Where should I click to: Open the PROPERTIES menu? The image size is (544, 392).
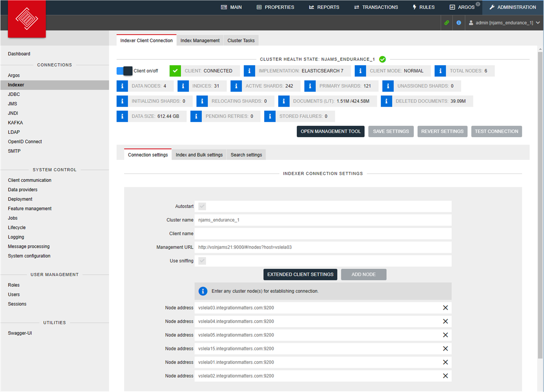pyautogui.click(x=275, y=7)
